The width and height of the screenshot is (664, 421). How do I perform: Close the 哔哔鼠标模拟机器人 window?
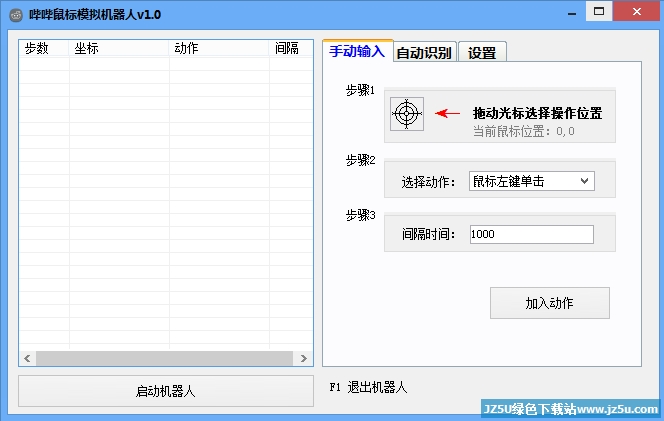[636, 11]
